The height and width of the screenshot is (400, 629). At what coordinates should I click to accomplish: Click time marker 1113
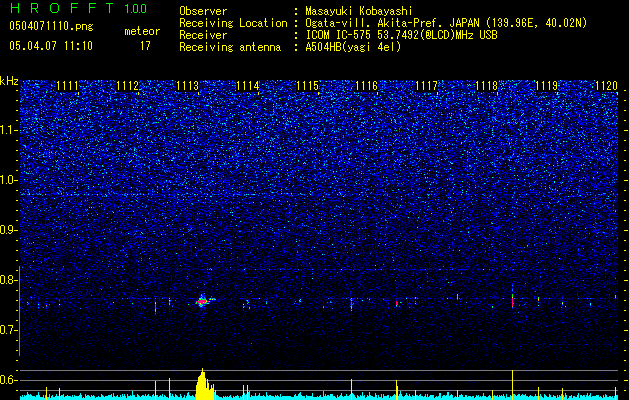tap(187, 86)
